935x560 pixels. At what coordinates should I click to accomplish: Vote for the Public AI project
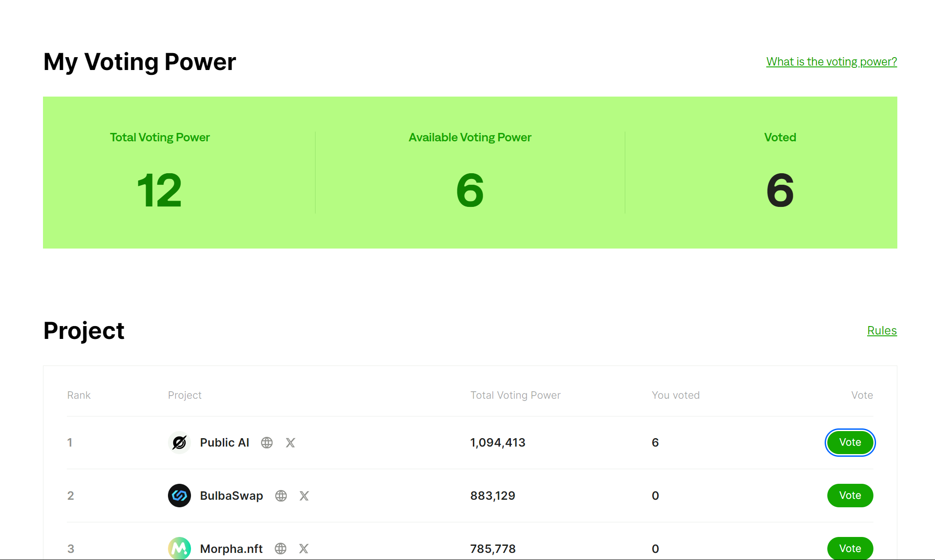click(850, 442)
